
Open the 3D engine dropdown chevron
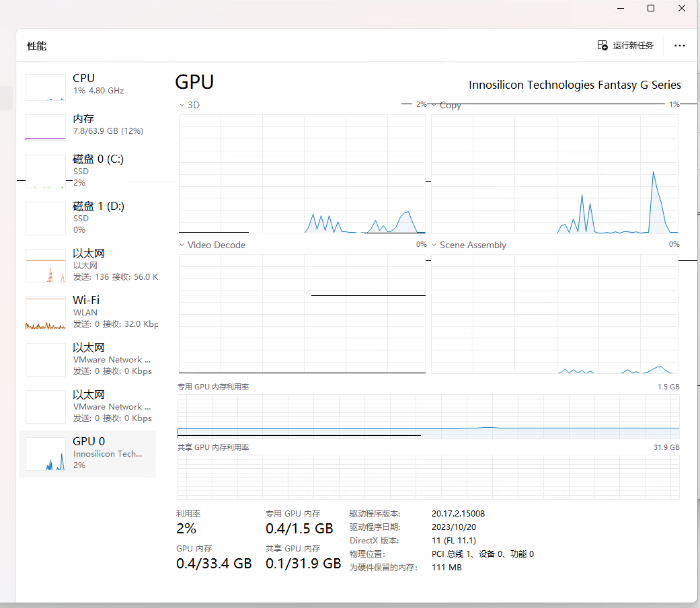pyautogui.click(x=182, y=106)
